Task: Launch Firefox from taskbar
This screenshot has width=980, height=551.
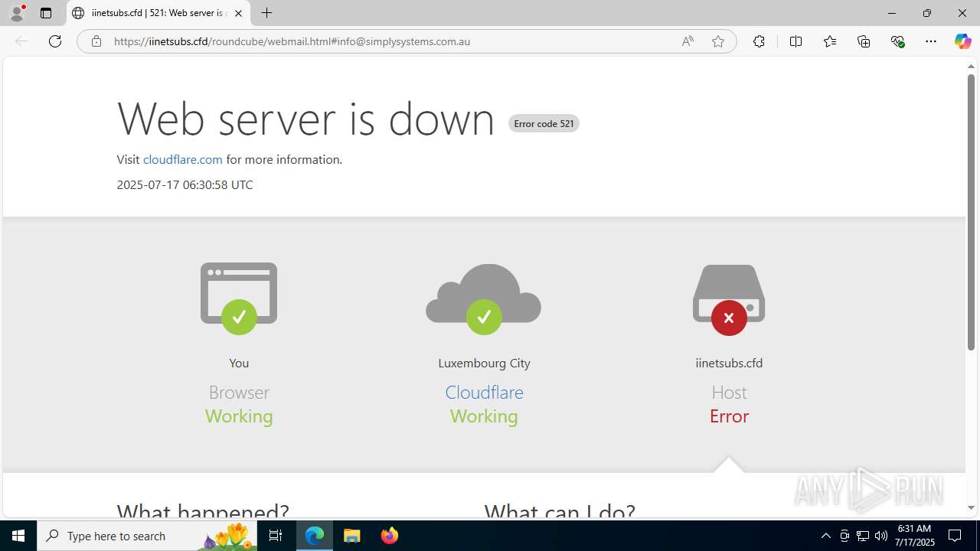Action: pos(389,536)
